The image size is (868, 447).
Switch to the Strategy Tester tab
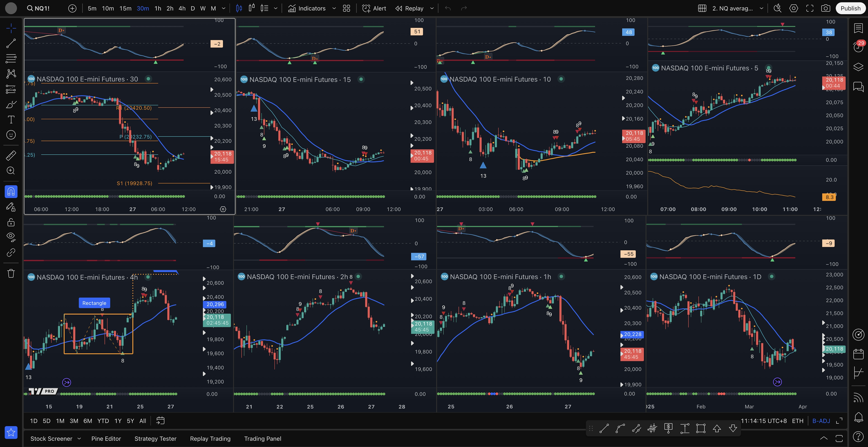pos(155,439)
